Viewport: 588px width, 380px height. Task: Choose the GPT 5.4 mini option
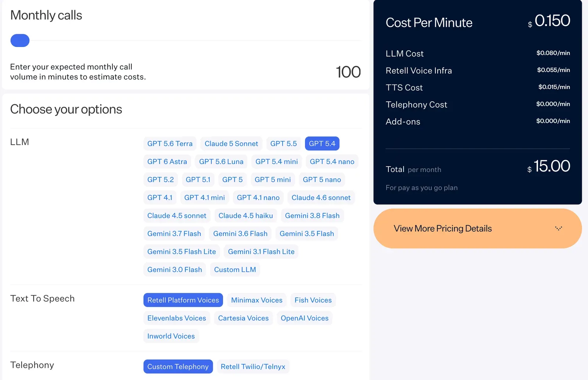pyautogui.click(x=276, y=162)
